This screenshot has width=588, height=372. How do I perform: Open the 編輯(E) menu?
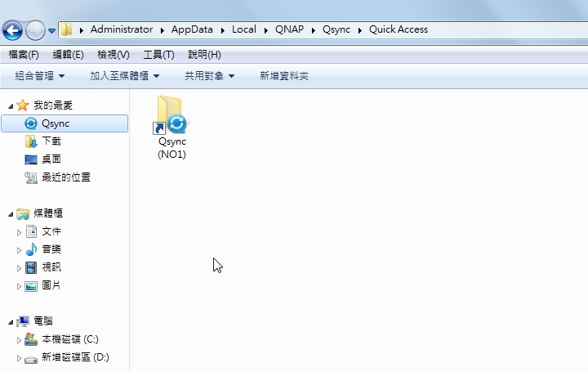(x=69, y=55)
